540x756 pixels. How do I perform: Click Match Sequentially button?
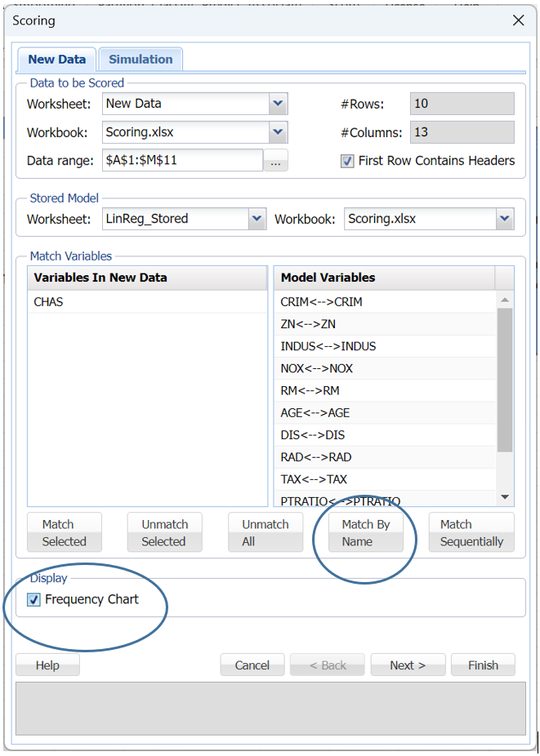pyautogui.click(x=471, y=533)
